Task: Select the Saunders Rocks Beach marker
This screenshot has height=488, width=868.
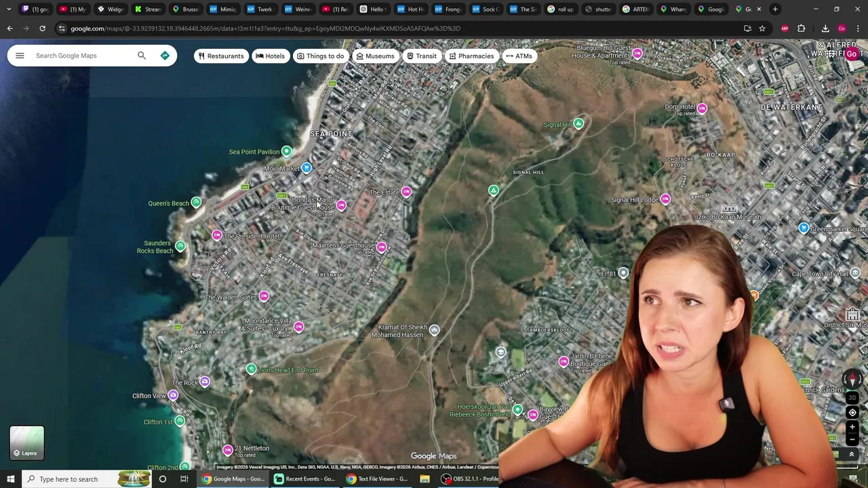Action: (180, 247)
